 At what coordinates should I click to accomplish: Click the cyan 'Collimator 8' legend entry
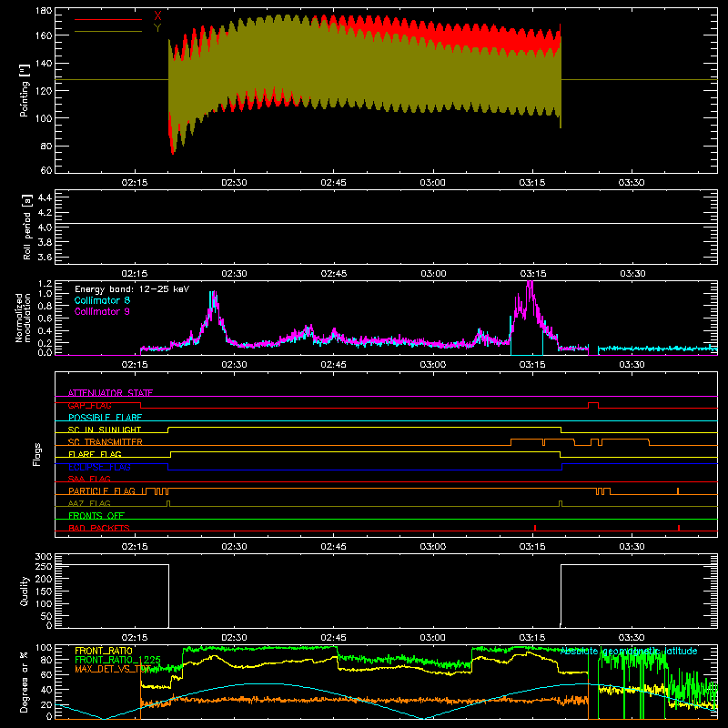(102, 300)
